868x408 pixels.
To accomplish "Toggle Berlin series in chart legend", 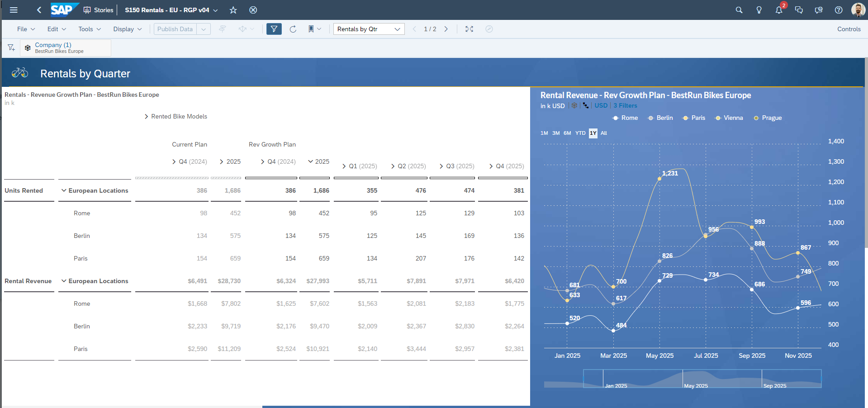I will pos(660,118).
